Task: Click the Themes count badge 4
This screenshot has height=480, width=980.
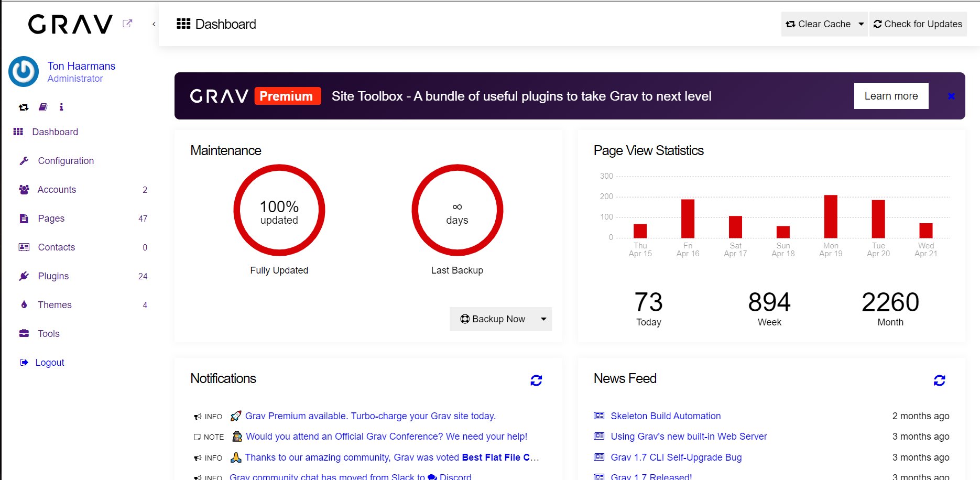Action: tap(145, 305)
